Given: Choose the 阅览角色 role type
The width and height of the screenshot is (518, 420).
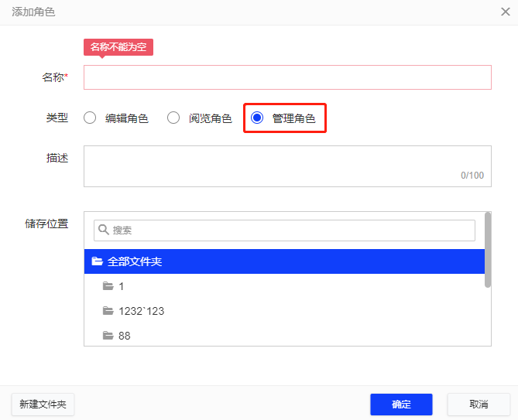Looking at the screenshot, I should 173,118.
